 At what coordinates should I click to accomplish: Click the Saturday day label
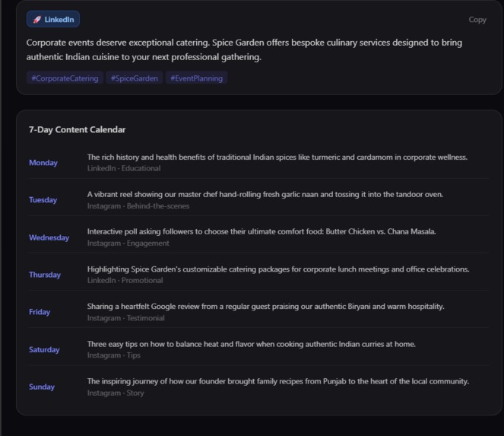tap(44, 350)
